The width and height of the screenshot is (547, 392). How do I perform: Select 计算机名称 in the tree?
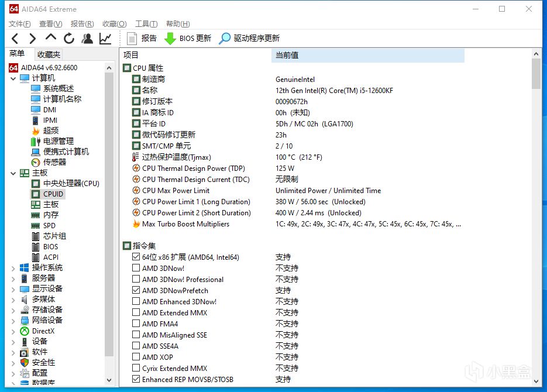pos(56,99)
